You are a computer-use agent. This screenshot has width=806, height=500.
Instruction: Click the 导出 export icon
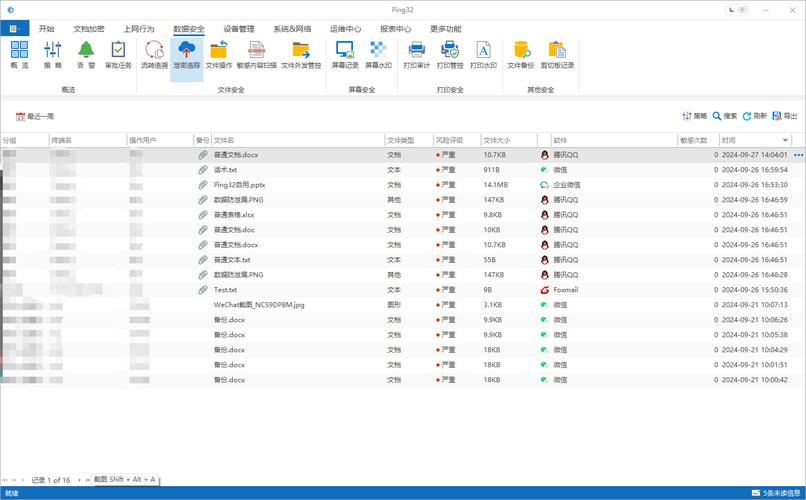coord(777,116)
